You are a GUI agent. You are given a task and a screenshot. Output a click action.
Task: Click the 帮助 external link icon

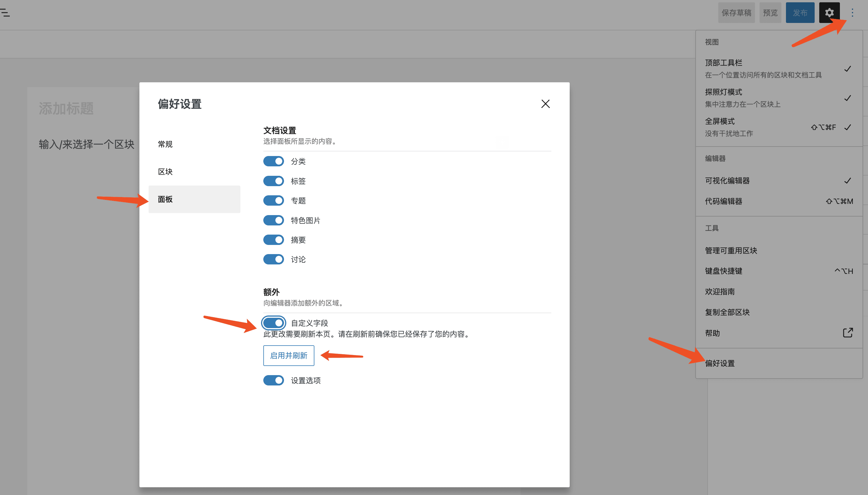(848, 332)
